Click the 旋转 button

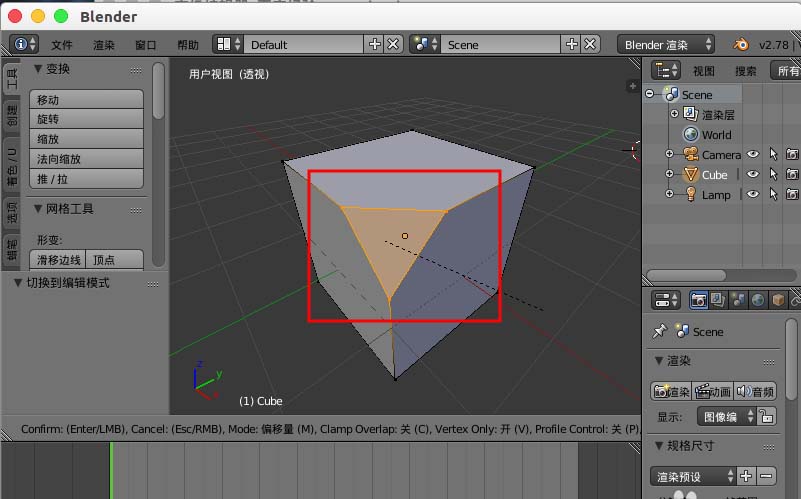click(x=86, y=119)
